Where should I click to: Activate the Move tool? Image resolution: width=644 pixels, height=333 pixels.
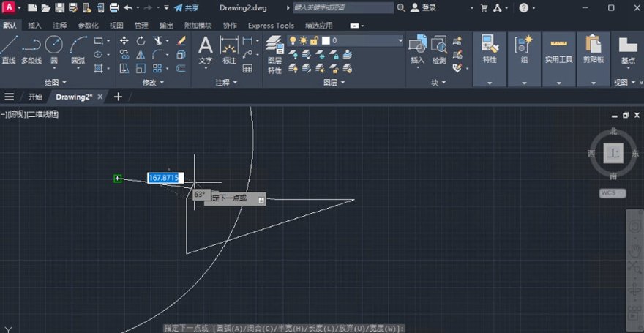(x=124, y=41)
